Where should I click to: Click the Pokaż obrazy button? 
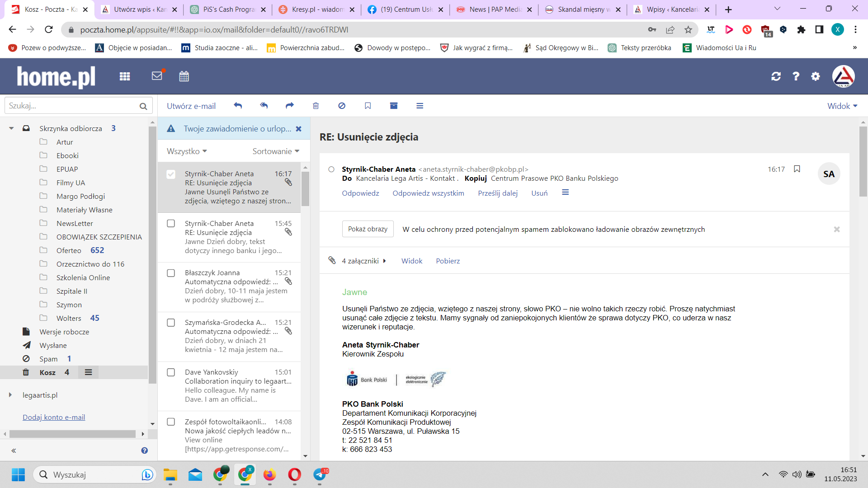368,229
